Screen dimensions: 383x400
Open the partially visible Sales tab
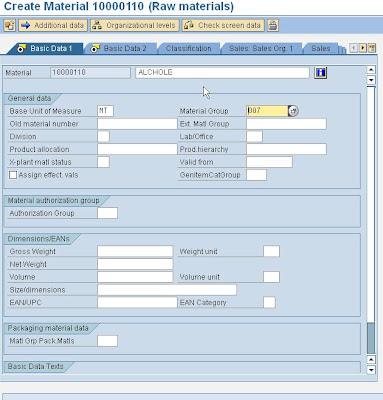point(321,49)
